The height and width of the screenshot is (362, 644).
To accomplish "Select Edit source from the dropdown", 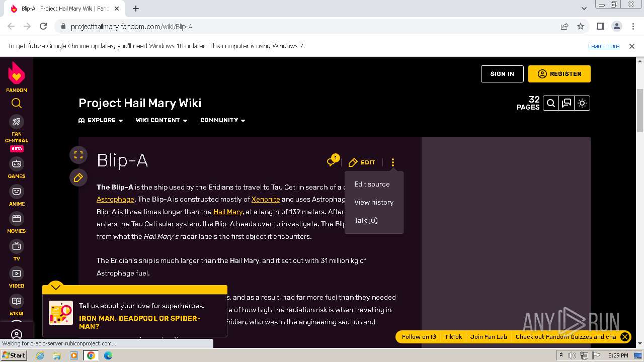I will coord(372,184).
